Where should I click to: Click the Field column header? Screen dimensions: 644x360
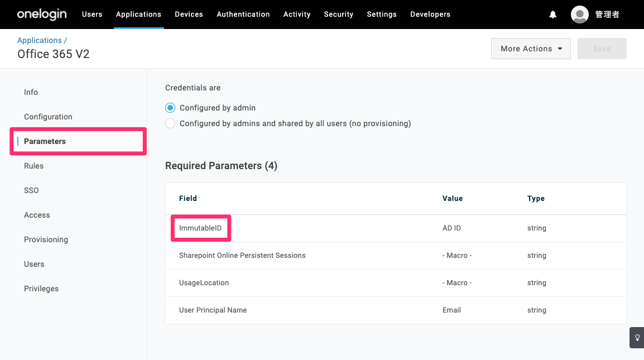coord(188,199)
